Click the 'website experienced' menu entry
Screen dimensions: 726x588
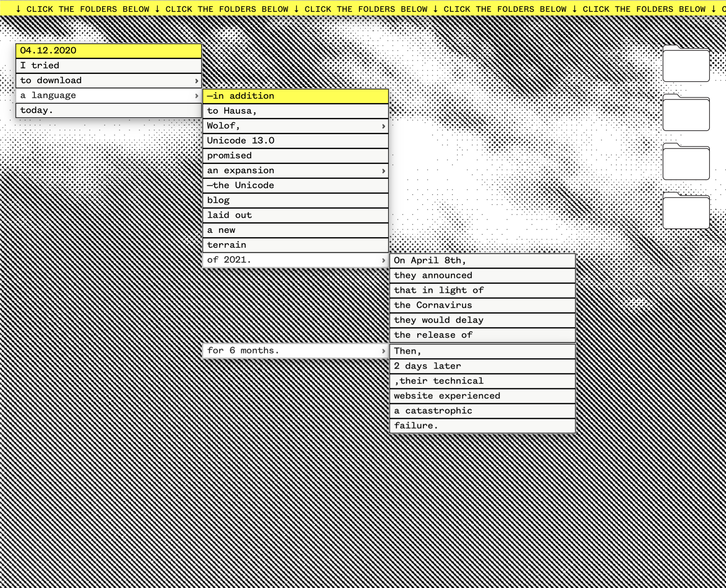click(482, 396)
